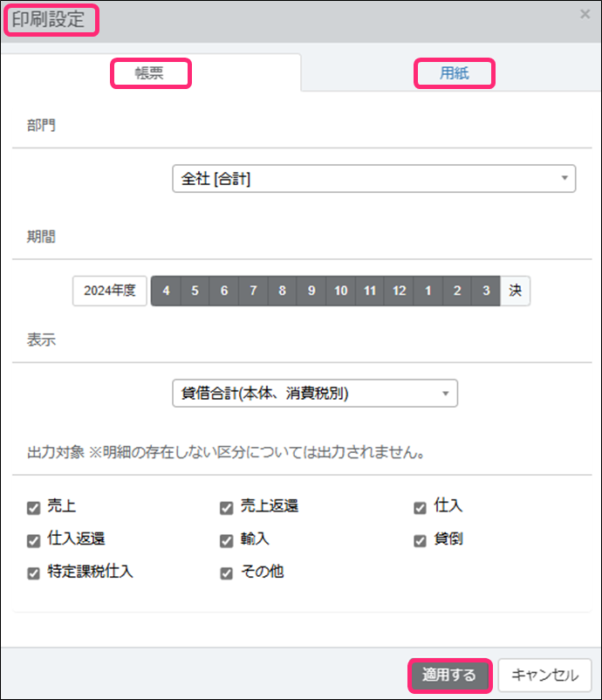Click the 出力対象 note text
The image size is (602, 700).
226,452
